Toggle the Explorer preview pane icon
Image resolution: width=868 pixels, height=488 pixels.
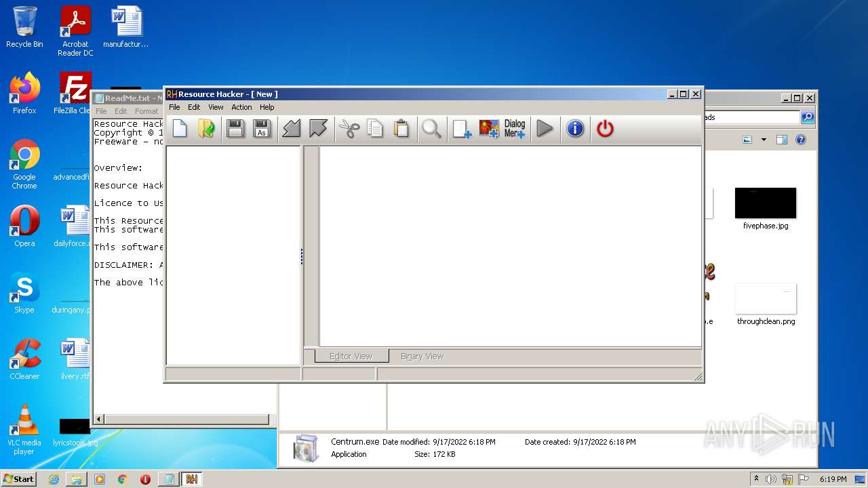(x=782, y=140)
